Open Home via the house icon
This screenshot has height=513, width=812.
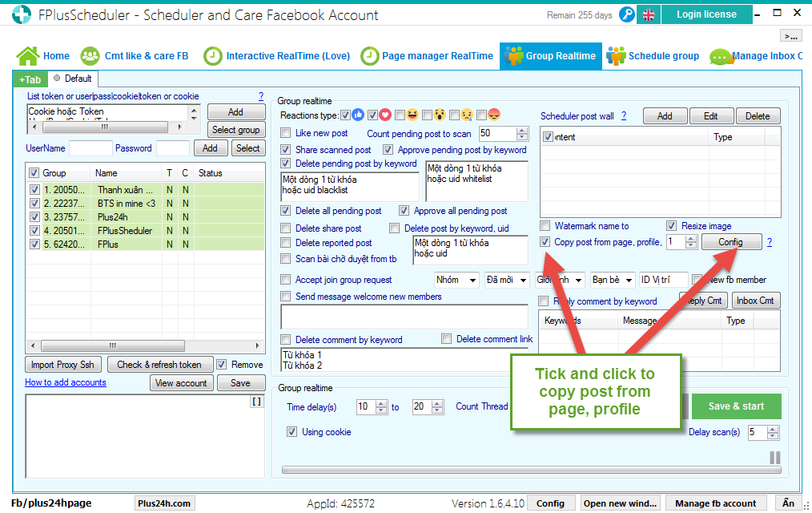27,56
